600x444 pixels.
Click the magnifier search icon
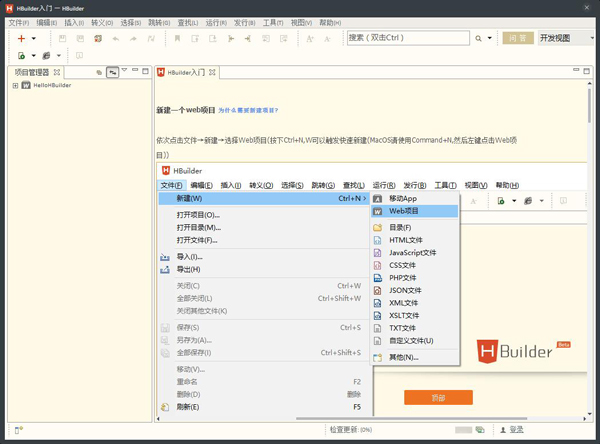(478, 38)
